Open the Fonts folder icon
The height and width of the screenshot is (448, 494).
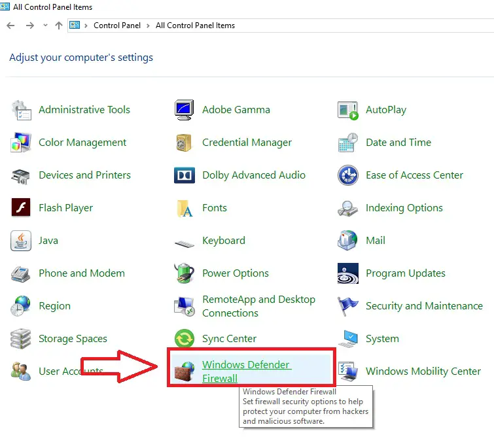point(185,208)
